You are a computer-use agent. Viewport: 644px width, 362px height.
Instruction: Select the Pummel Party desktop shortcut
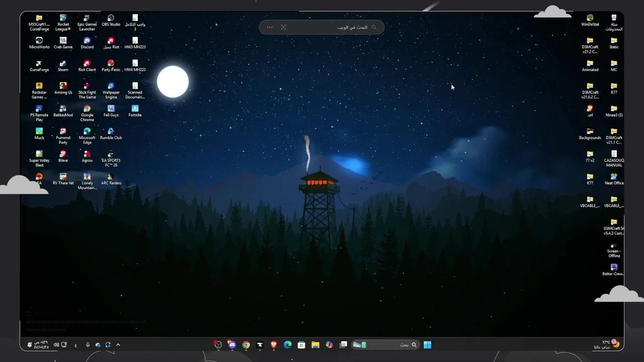tap(63, 136)
